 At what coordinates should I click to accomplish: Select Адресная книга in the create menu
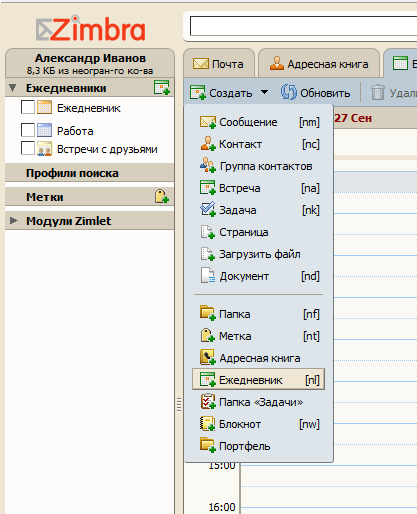coord(259,358)
